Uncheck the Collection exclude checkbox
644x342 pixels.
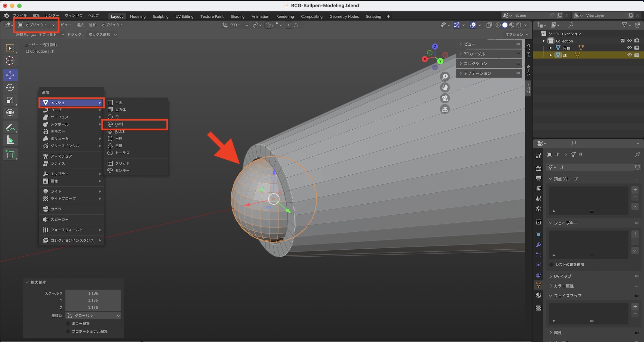tap(622, 41)
